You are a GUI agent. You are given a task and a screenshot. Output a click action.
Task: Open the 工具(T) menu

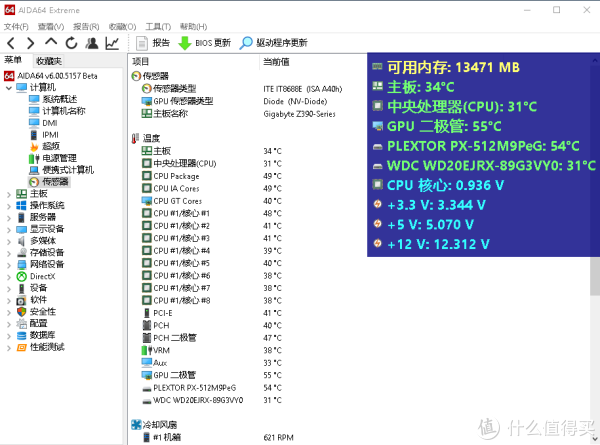(x=158, y=26)
